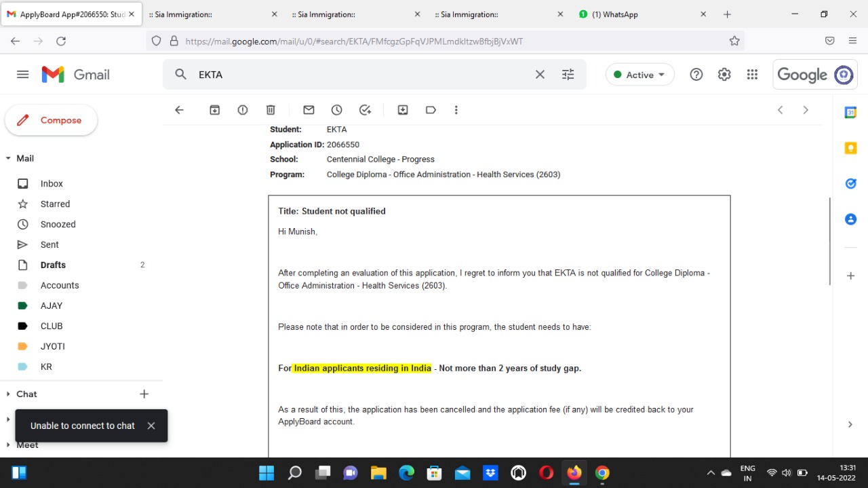Screen dimensions: 868x488
Task: Open Google Tasks side panel
Action: pos(850,183)
